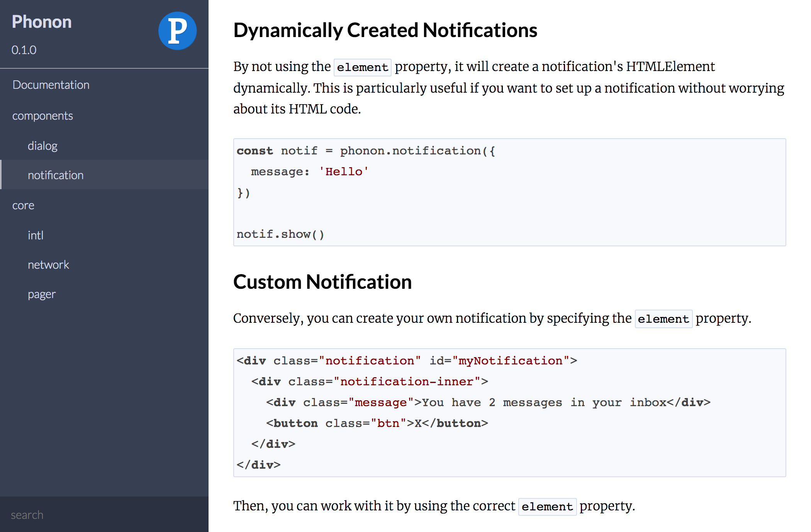Click element code tag in last paragraph
This screenshot has height=532, width=811.
click(547, 507)
